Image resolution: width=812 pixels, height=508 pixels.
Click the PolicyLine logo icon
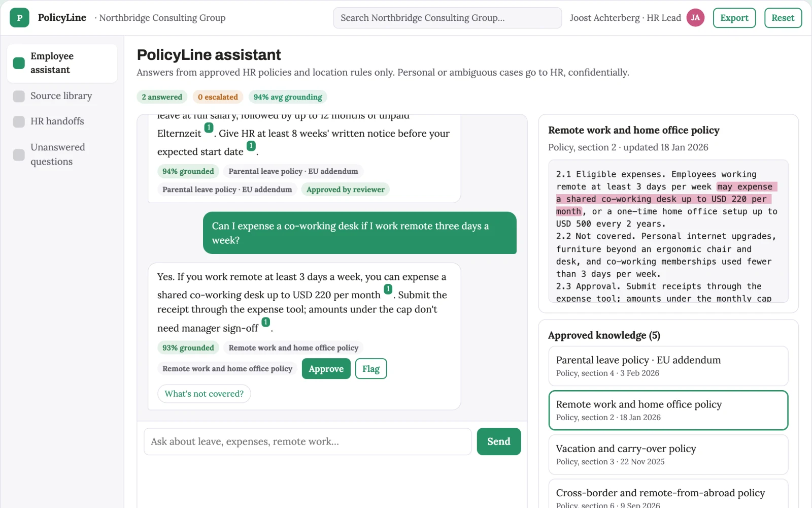pos(19,18)
